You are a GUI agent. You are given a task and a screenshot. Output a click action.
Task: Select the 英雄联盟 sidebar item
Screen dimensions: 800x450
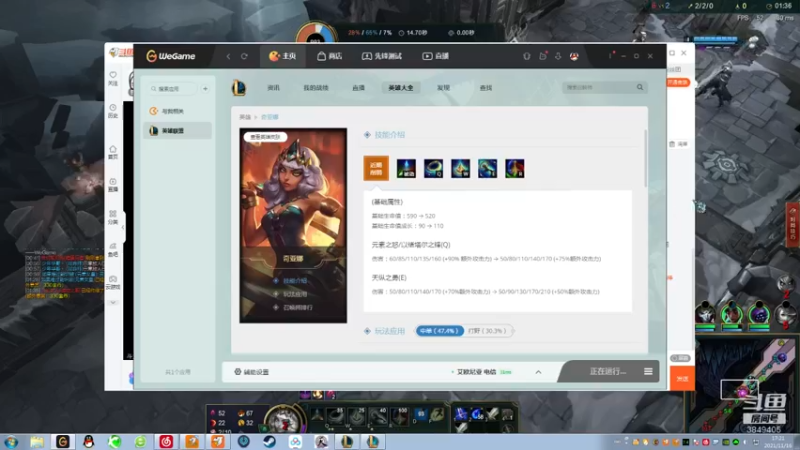[x=177, y=131]
